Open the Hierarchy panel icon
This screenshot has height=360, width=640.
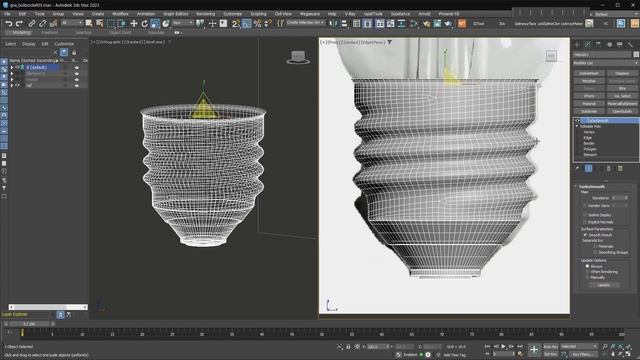pyautogui.click(x=598, y=44)
